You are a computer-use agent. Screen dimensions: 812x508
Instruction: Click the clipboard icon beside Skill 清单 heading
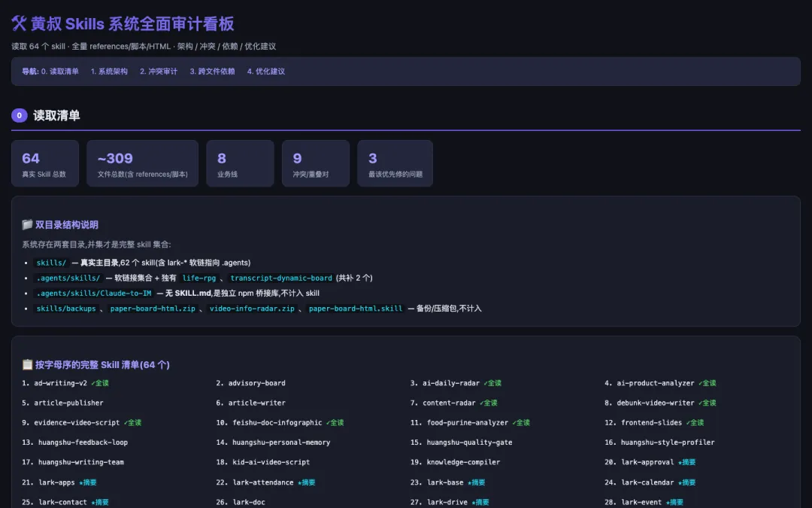[x=27, y=364]
